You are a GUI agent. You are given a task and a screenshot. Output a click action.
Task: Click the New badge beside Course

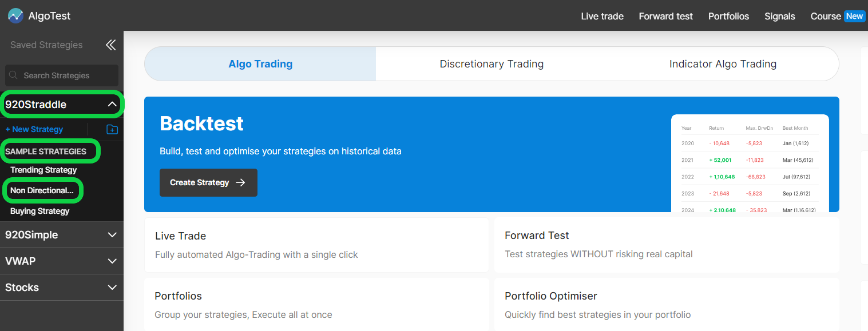[x=854, y=16]
